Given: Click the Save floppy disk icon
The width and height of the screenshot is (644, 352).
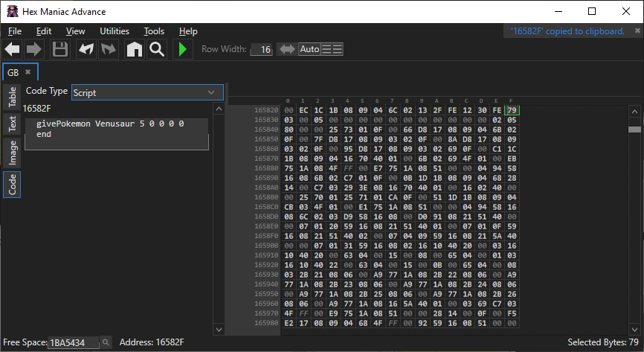Looking at the screenshot, I should (x=59, y=49).
